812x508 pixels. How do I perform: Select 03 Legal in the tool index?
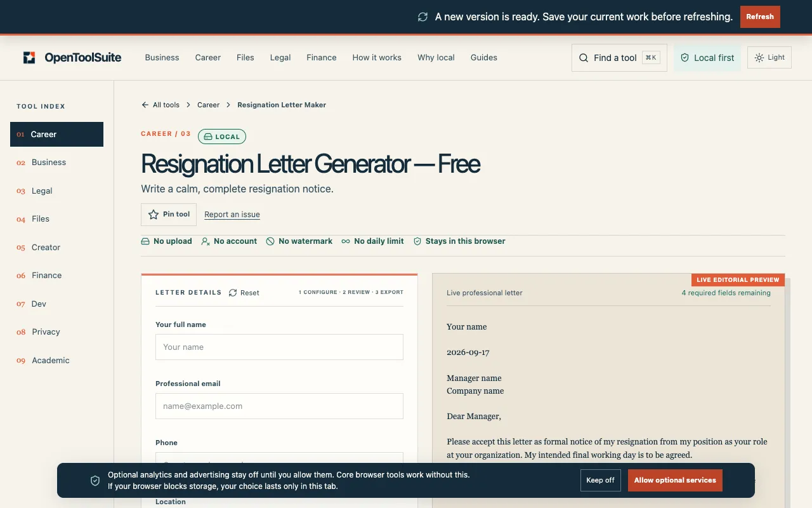(56, 190)
